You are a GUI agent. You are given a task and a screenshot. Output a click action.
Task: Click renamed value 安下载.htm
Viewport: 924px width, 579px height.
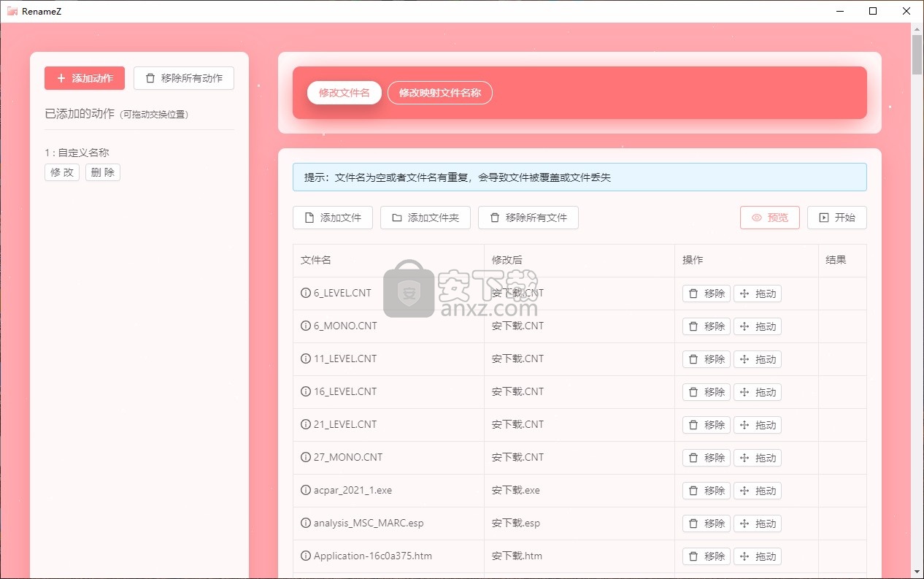[517, 556]
